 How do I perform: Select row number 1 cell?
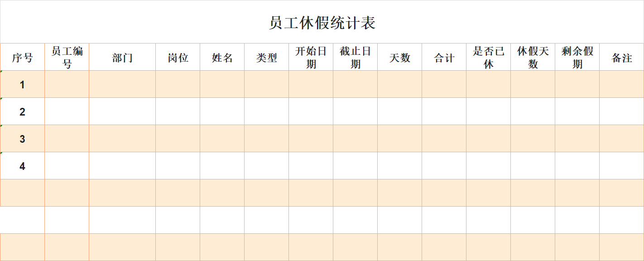pos(23,84)
